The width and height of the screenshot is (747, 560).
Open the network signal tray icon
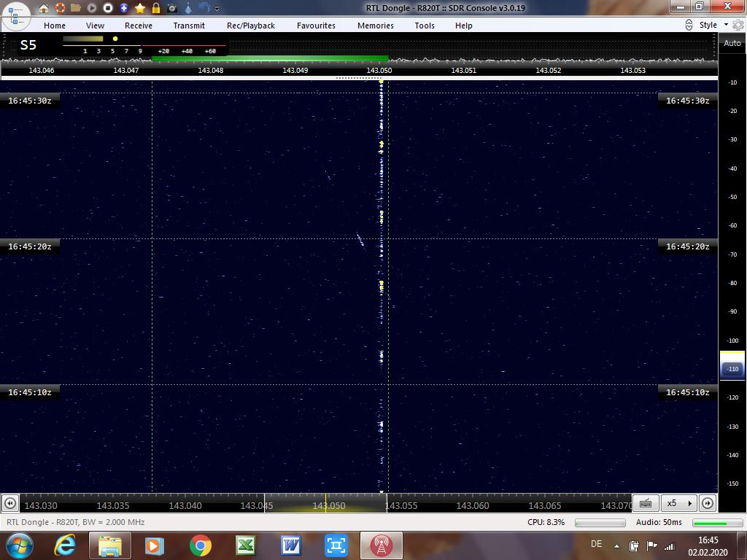670,546
